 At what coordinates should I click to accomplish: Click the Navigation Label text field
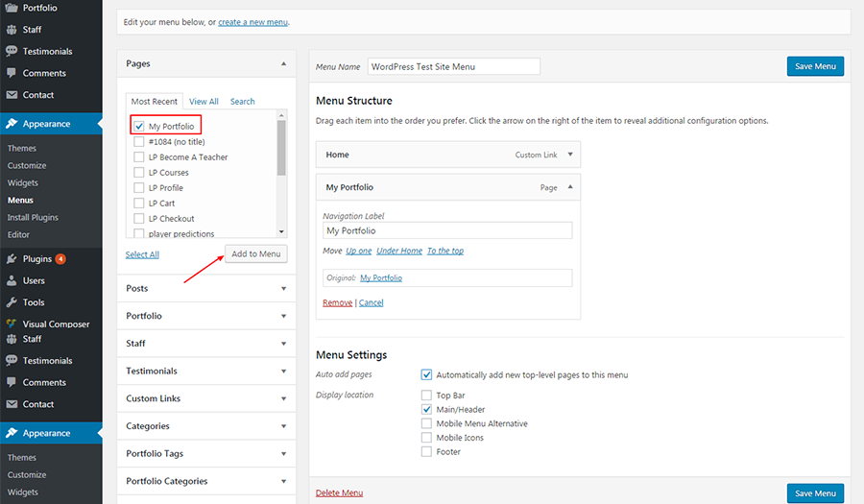(x=447, y=230)
